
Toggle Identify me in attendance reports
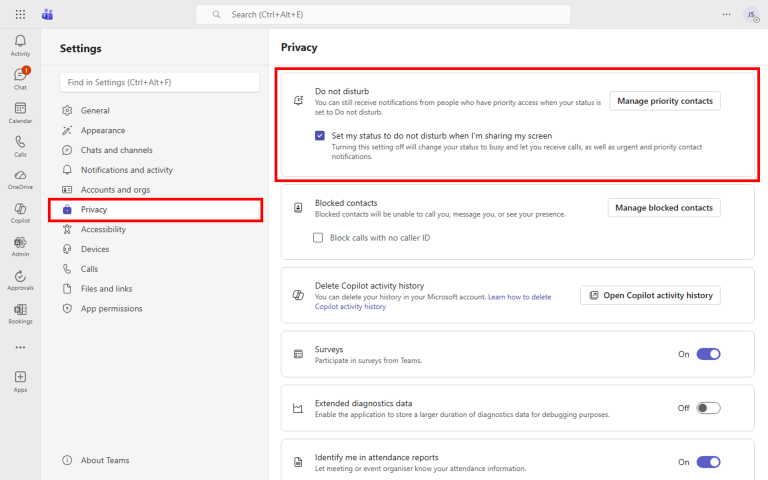click(708, 462)
